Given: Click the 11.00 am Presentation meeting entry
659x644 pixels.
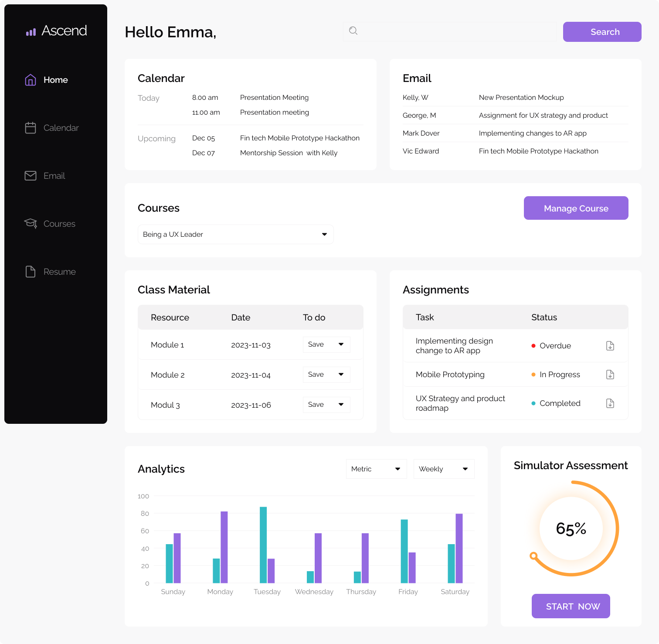Looking at the screenshot, I should tap(251, 112).
